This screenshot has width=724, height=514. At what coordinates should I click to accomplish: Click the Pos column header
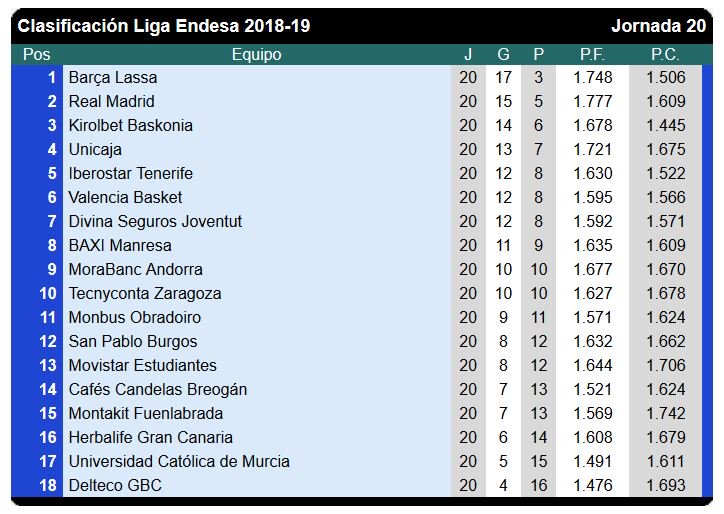(36, 55)
